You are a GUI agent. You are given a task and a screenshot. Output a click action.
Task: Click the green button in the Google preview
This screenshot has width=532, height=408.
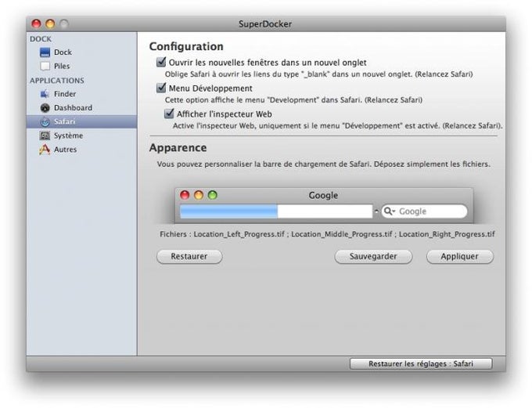pos(212,195)
